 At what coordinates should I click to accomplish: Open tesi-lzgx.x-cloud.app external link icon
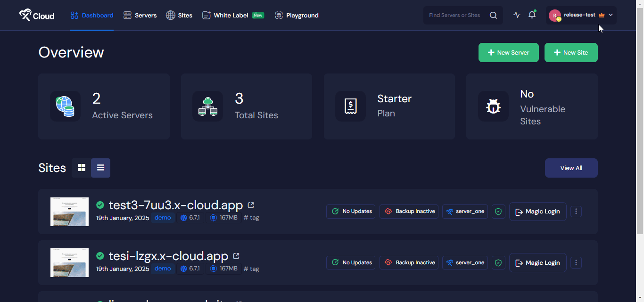(x=236, y=256)
